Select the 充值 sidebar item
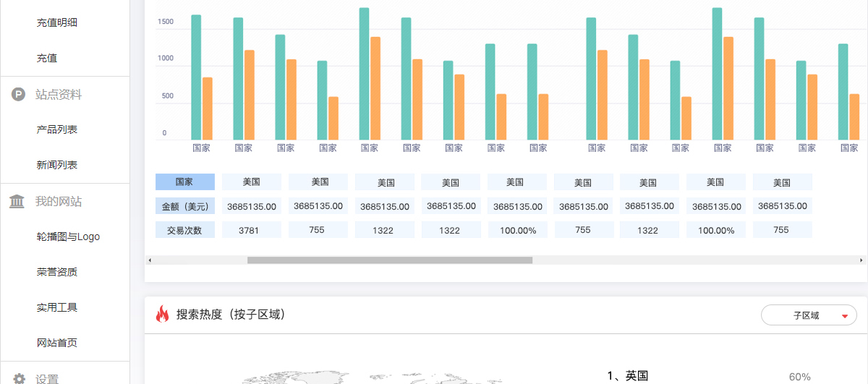 [47, 58]
